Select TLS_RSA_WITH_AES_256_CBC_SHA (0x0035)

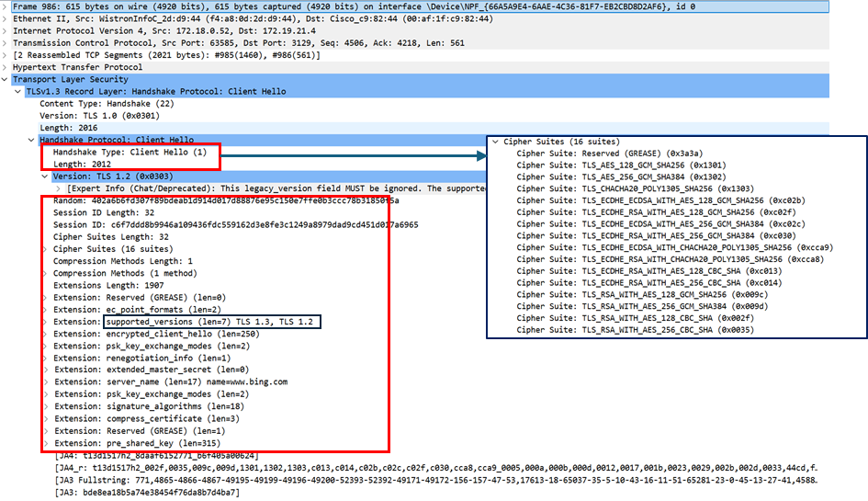pyautogui.click(x=636, y=330)
